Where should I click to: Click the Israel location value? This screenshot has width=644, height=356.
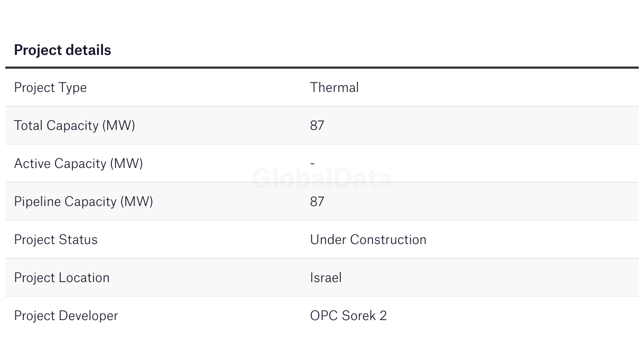pyautogui.click(x=326, y=278)
